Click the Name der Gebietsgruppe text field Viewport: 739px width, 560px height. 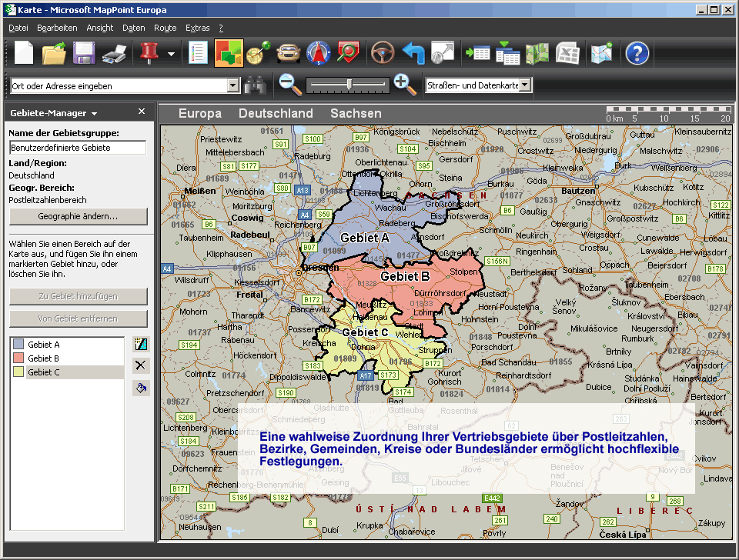[x=78, y=148]
